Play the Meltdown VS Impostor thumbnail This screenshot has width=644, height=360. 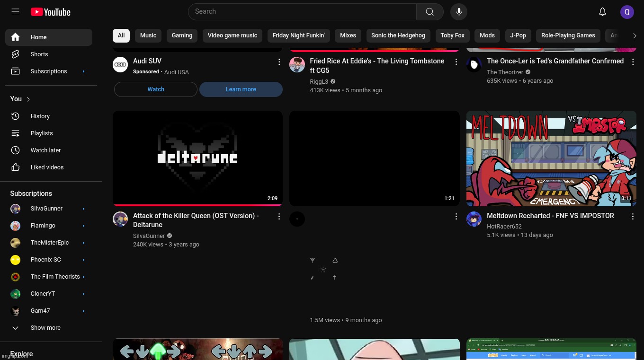(x=551, y=158)
